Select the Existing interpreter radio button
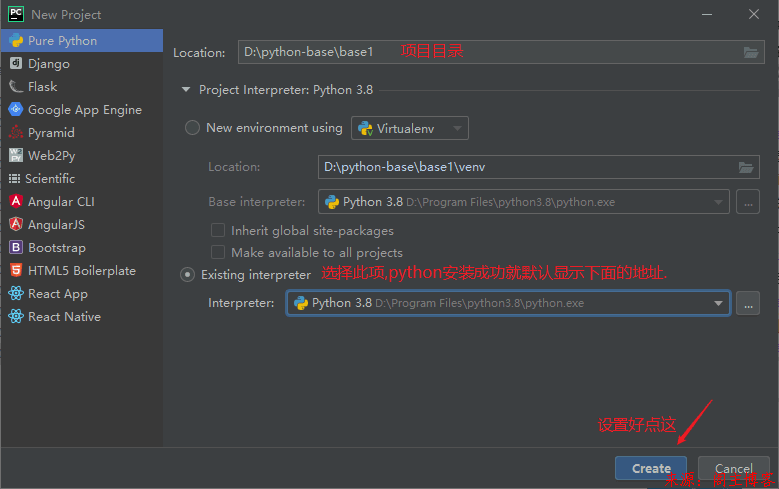The image size is (779, 489). point(187,274)
